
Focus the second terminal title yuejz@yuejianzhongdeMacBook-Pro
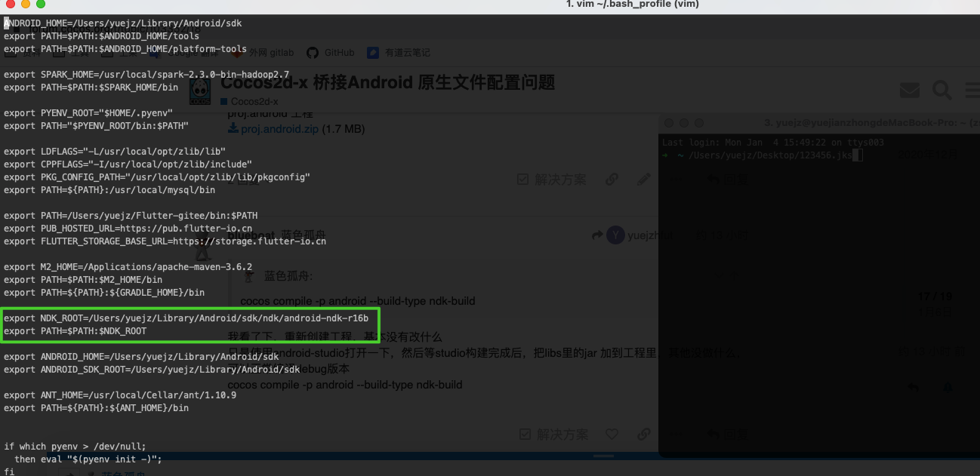[871, 122]
